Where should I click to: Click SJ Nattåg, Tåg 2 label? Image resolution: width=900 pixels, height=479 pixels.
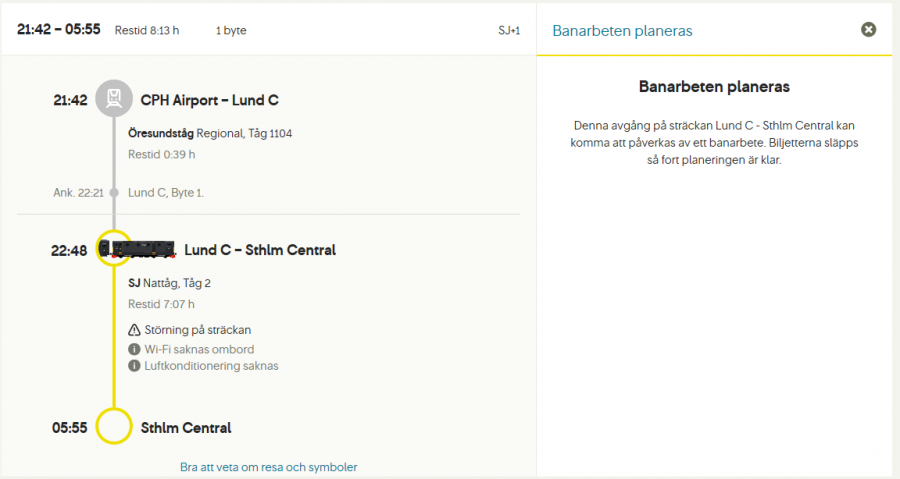click(x=169, y=283)
